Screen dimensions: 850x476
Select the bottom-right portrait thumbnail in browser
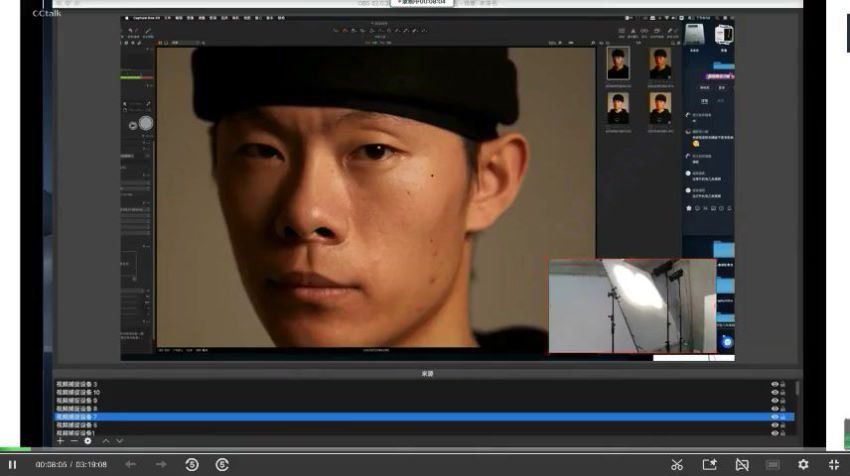660,108
